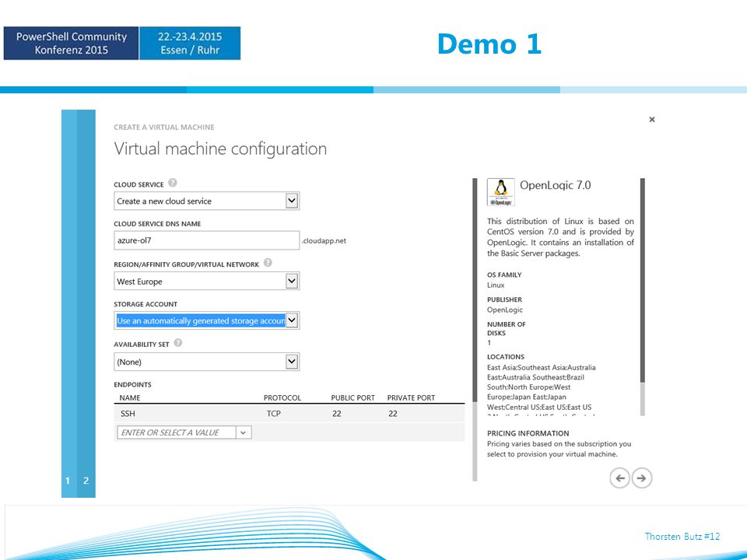Click the SSH endpoint name cell
The image size is (747, 560).
click(x=128, y=414)
